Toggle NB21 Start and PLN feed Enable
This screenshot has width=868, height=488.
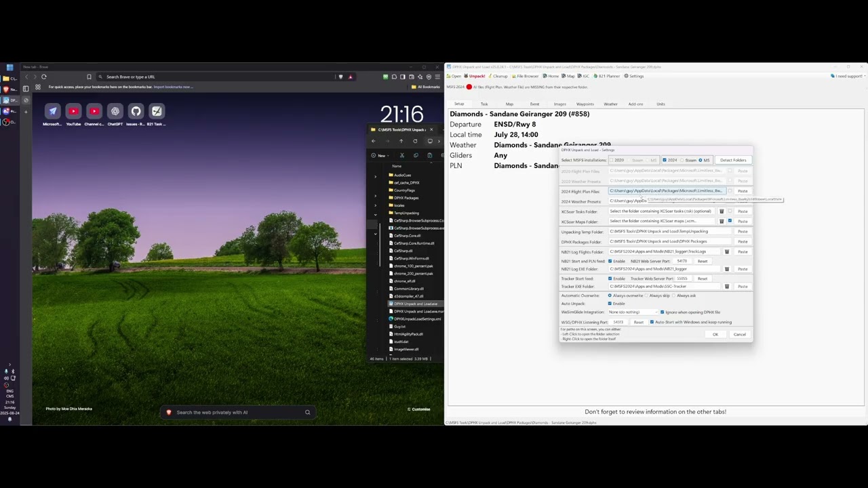610,261
